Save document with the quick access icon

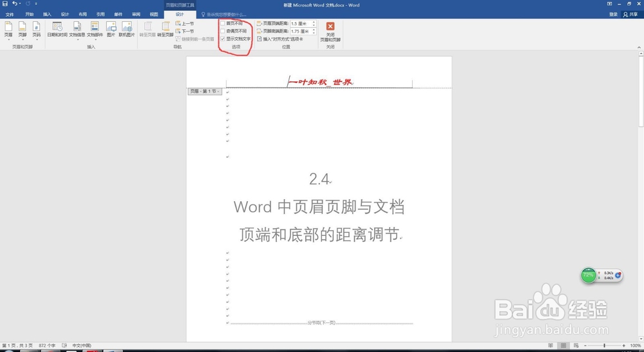(x=5, y=4)
